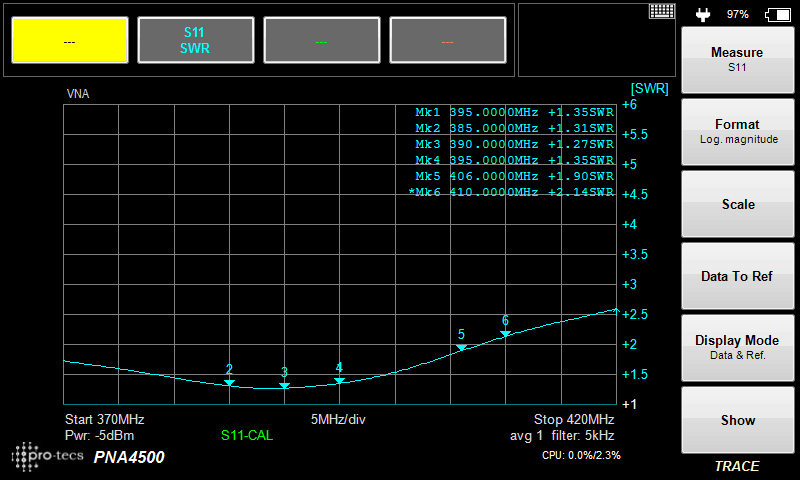Open Format Log. magnitude options
The image size is (800, 480).
pos(736,132)
